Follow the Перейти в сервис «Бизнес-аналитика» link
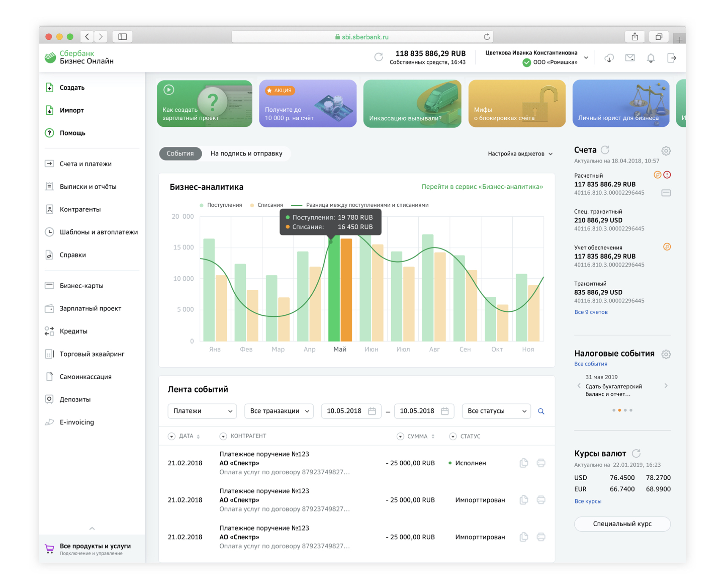The width and height of the screenshot is (725, 588). tap(482, 187)
